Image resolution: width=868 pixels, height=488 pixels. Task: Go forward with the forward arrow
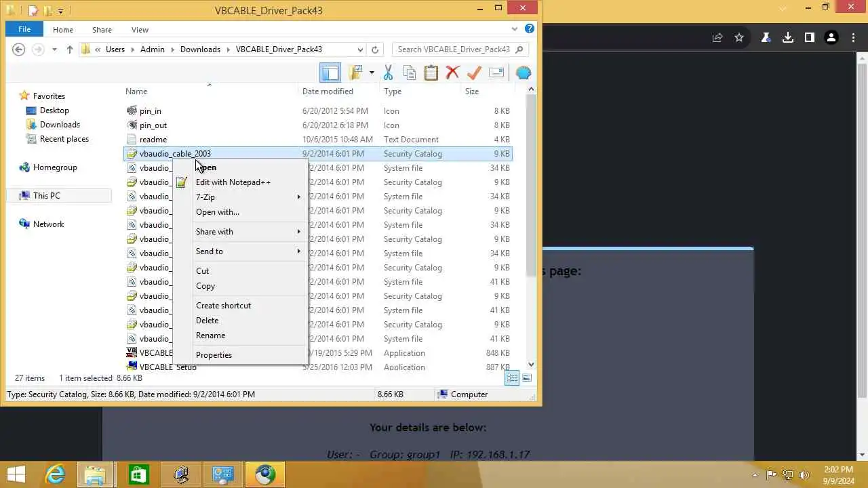(x=39, y=49)
